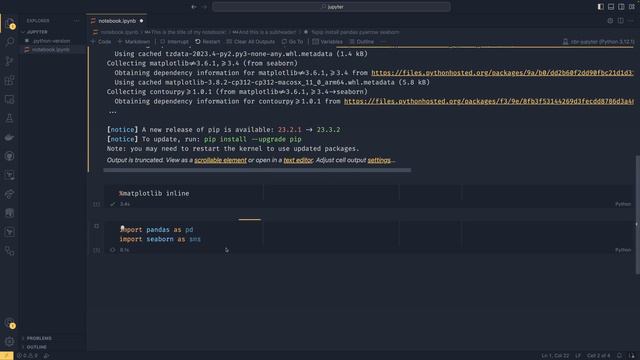Open the Extensions view icon

pos(9,80)
